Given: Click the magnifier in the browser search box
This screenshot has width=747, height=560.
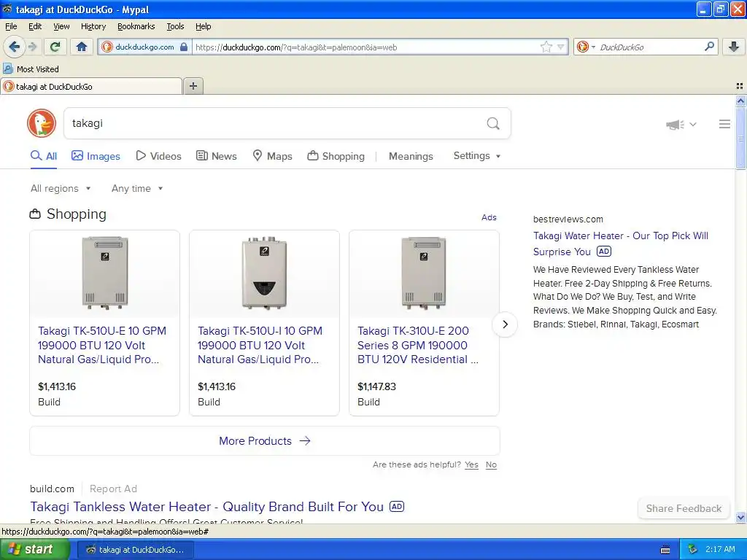Looking at the screenshot, I should pyautogui.click(x=709, y=47).
